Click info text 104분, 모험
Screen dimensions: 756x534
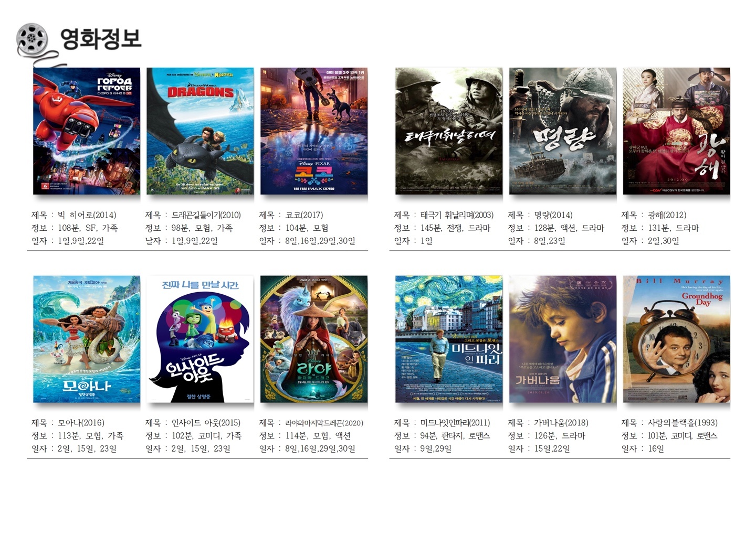[307, 228]
